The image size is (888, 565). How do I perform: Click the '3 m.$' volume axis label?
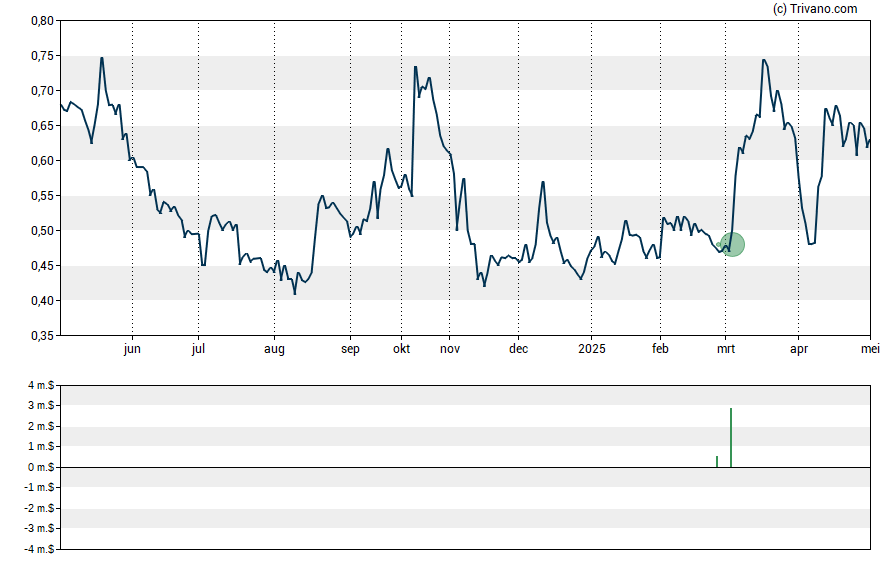(x=41, y=405)
